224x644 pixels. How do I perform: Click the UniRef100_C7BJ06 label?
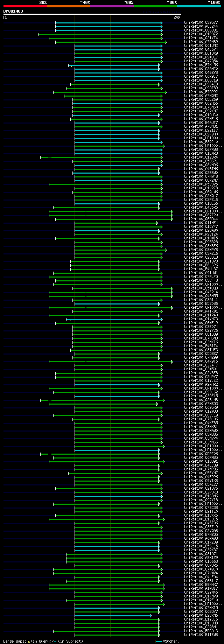(201, 419)
